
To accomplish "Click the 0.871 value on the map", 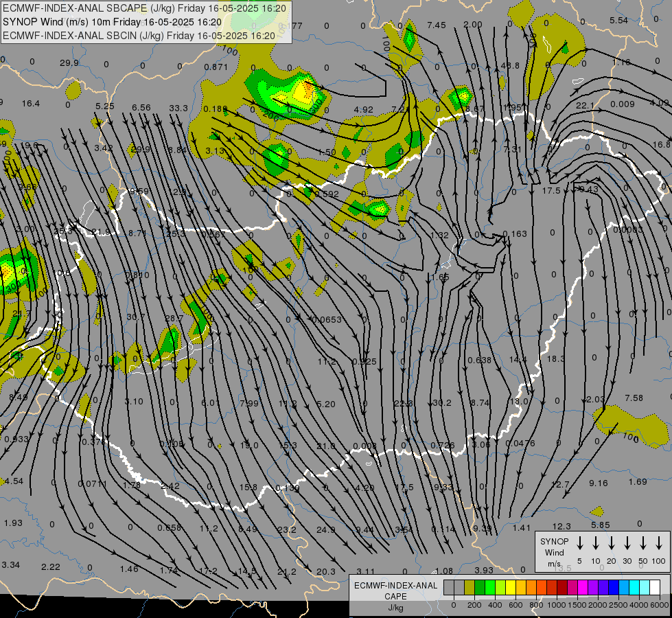I will click(216, 67).
